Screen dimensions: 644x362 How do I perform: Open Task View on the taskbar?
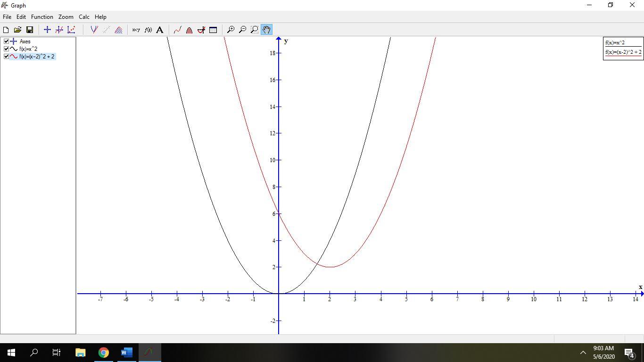pos(57,353)
